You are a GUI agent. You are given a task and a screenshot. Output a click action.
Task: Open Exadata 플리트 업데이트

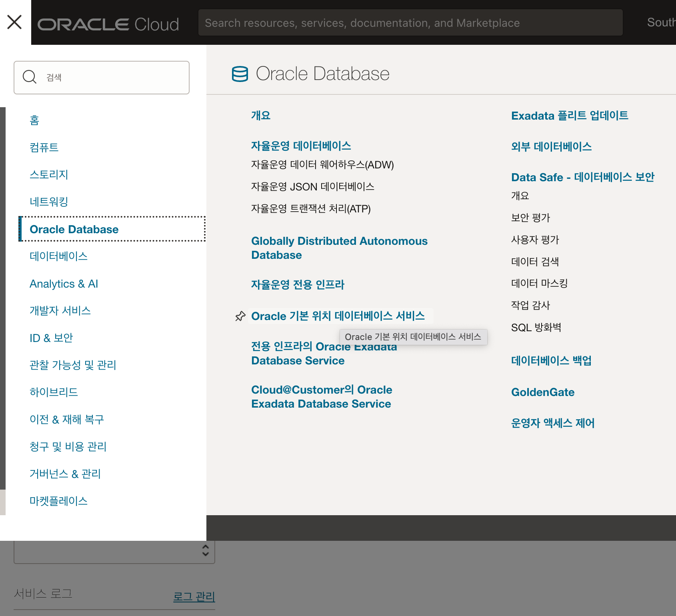point(569,115)
